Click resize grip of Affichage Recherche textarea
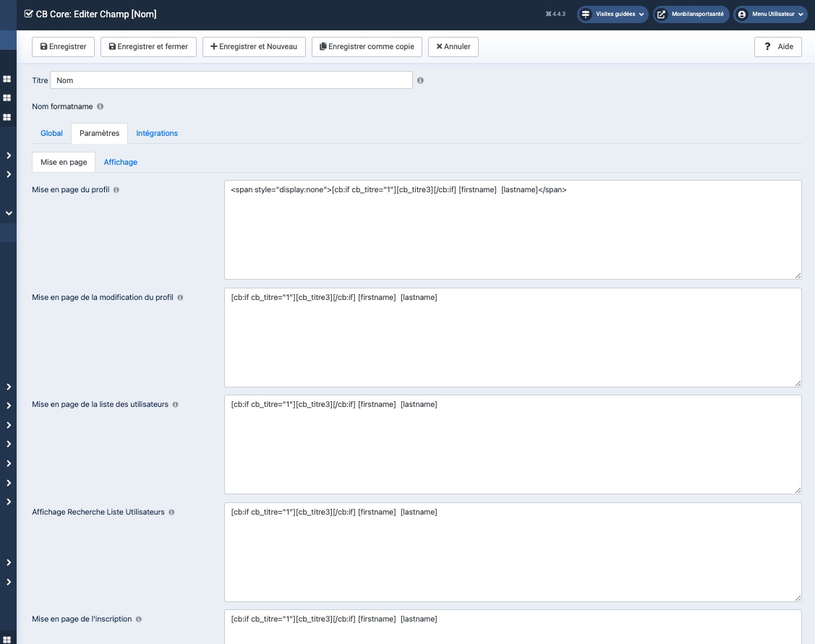 tap(798, 598)
